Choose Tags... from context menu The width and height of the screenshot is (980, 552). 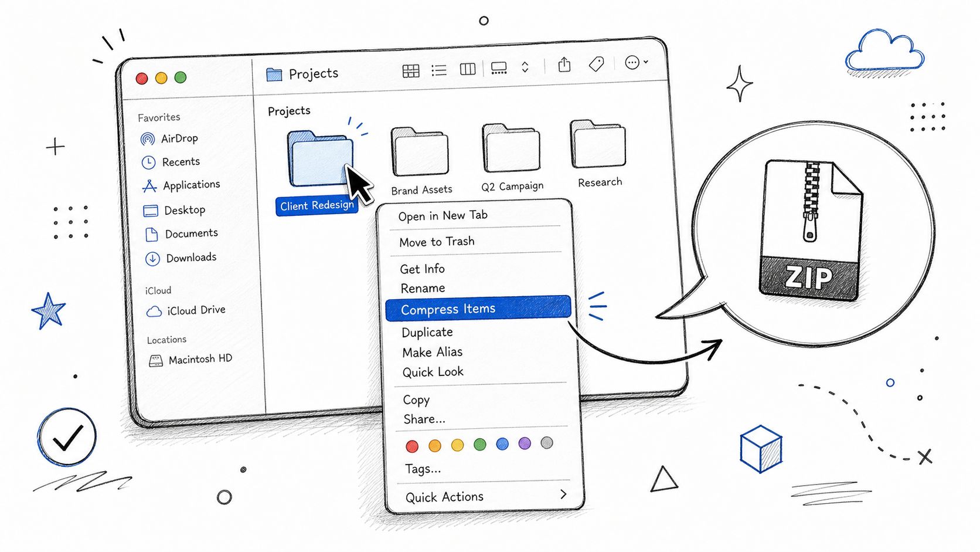[x=423, y=469]
